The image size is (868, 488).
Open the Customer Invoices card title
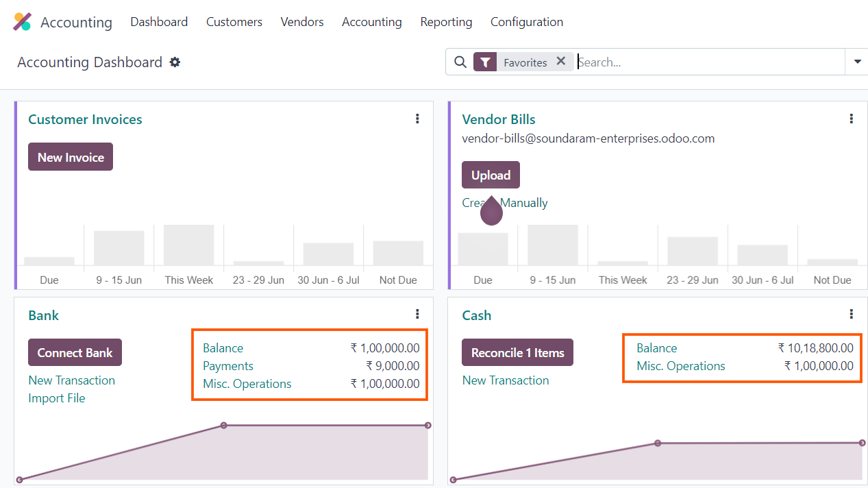click(85, 119)
